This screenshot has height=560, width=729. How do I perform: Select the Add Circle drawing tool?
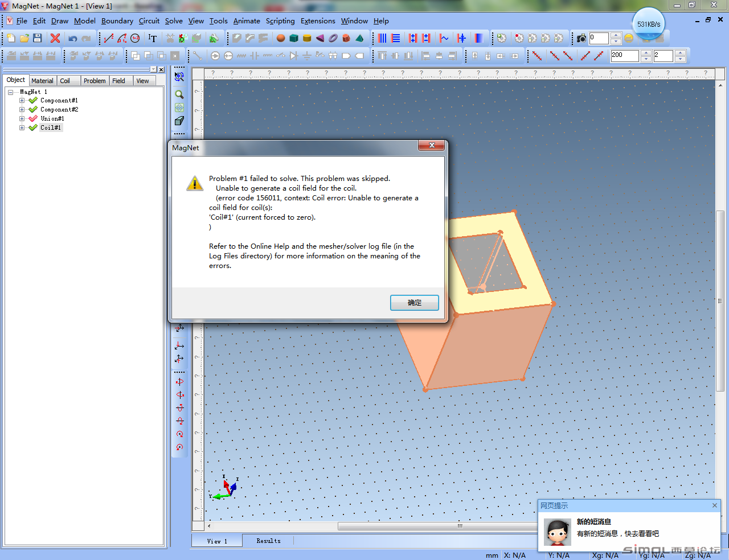point(135,38)
